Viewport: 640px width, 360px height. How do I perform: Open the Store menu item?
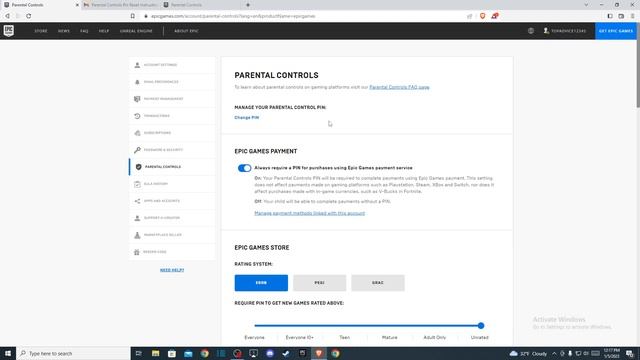41,31
